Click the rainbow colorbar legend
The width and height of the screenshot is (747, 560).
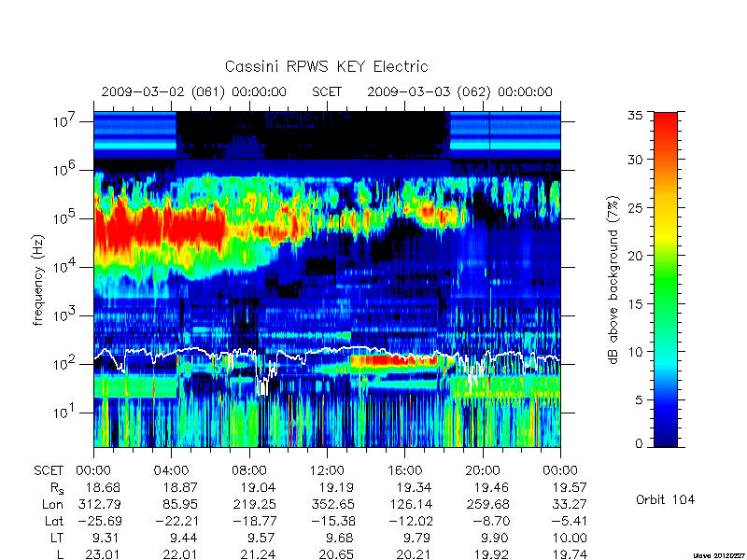click(666, 279)
